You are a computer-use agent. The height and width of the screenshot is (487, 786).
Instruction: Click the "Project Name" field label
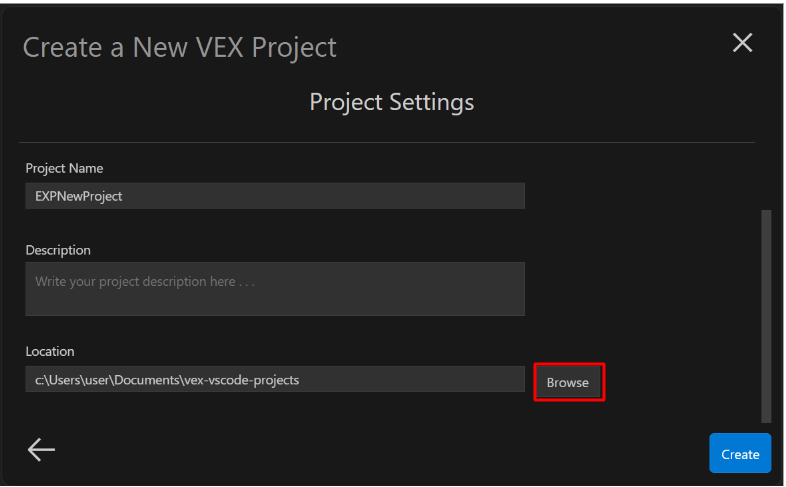64,168
